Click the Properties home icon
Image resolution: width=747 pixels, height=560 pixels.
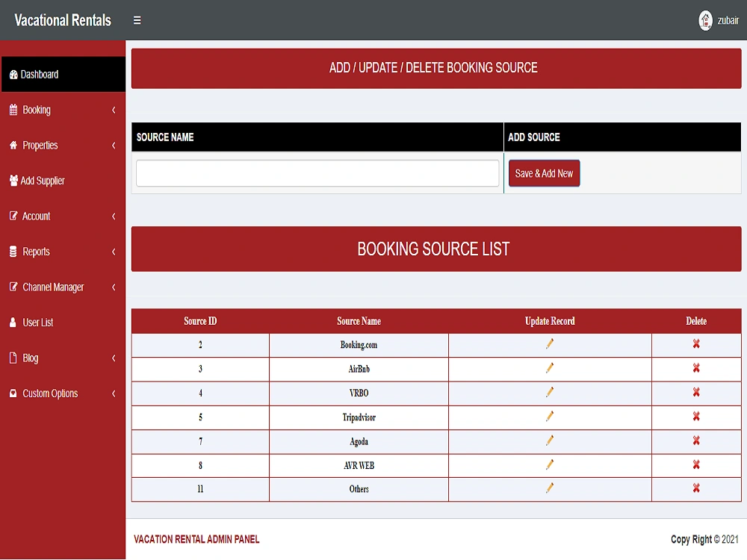[13, 146]
